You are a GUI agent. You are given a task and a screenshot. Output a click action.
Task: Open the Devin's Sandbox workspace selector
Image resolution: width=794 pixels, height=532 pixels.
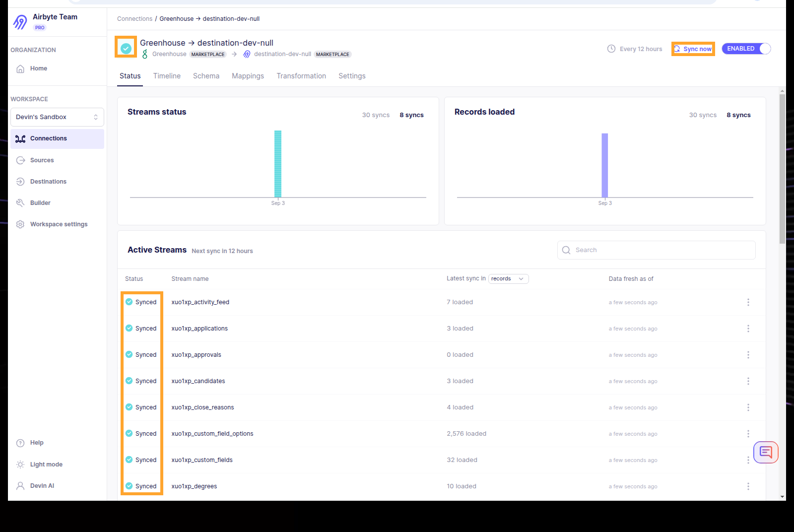point(57,117)
